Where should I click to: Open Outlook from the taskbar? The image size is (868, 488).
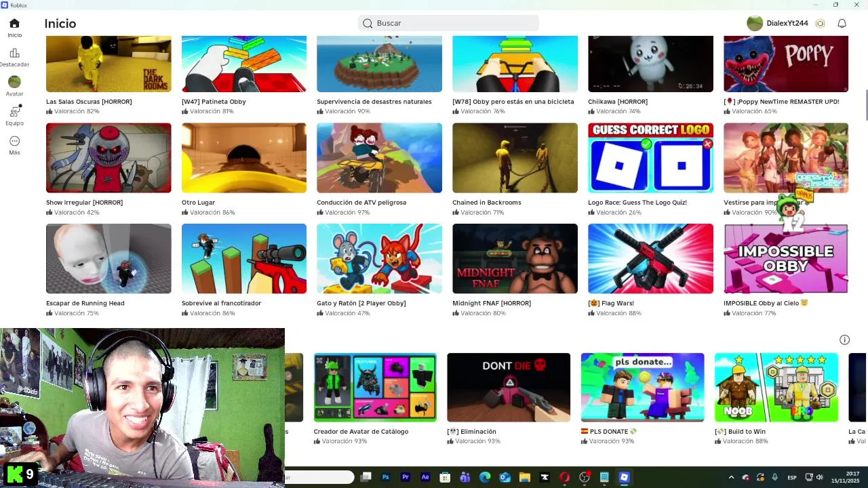pos(505,477)
